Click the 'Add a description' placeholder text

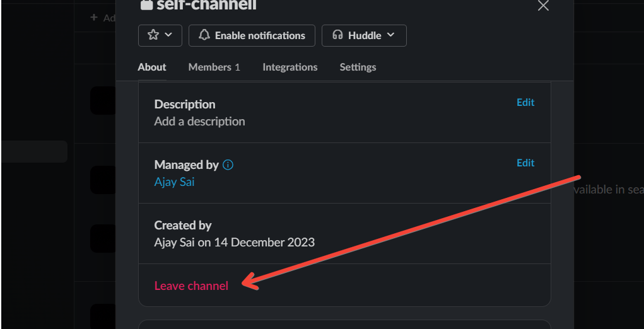point(199,121)
